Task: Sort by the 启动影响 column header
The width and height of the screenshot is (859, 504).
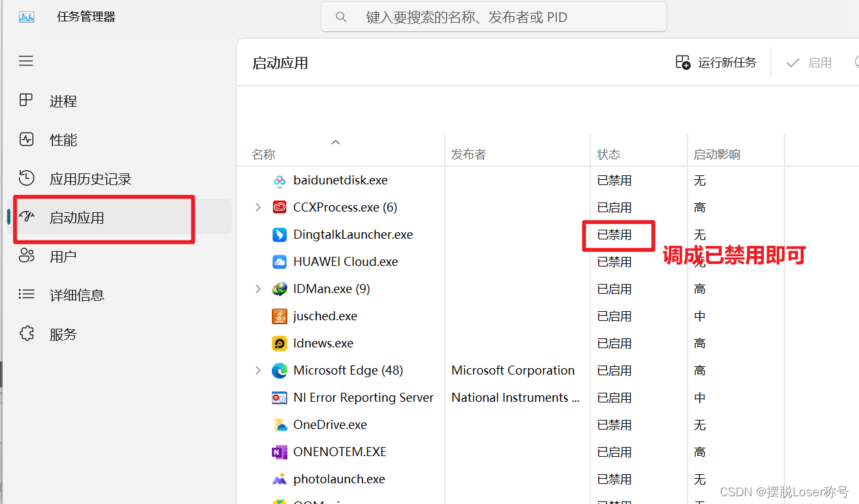Action: [x=717, y=155]
